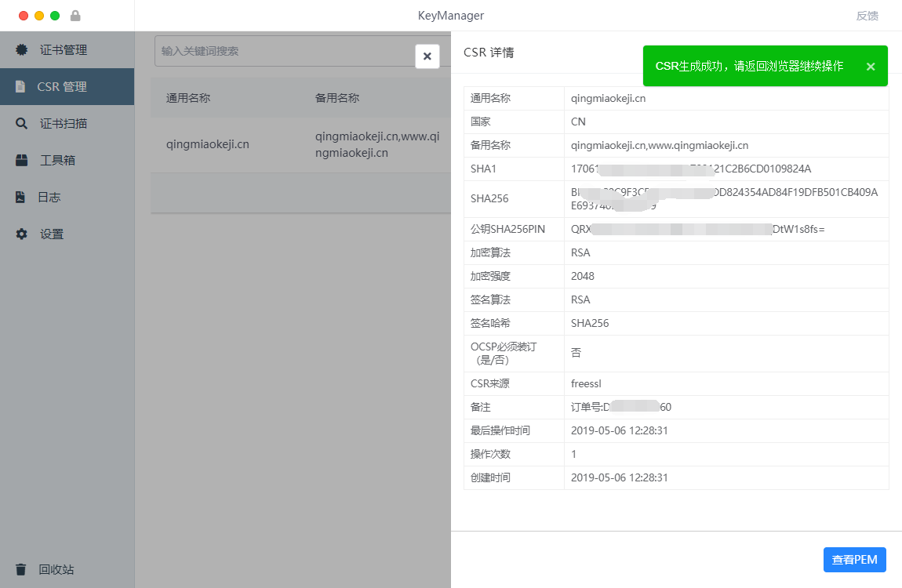Click the toolbox icon in sidebar
This screenshot has height=588, width=902.
coord(22,161)
